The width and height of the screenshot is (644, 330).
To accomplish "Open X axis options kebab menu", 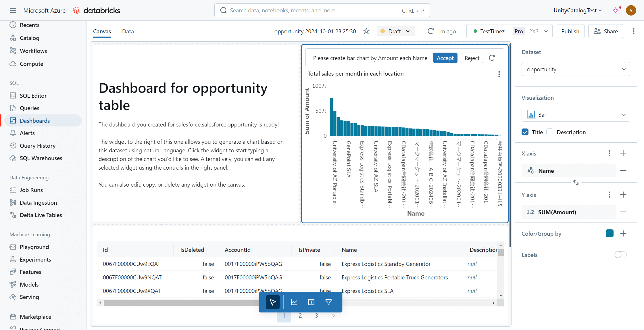I will coord(610,153).
